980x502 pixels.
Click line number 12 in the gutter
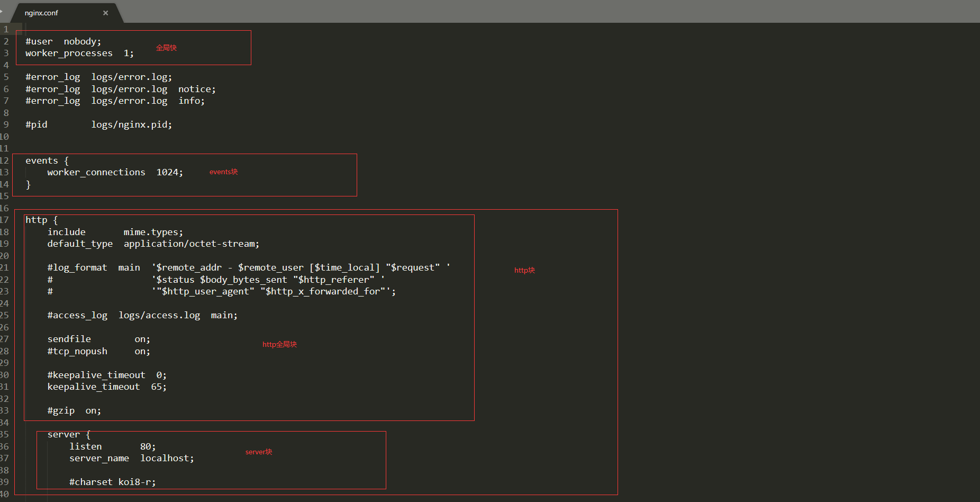pos(4,160)
